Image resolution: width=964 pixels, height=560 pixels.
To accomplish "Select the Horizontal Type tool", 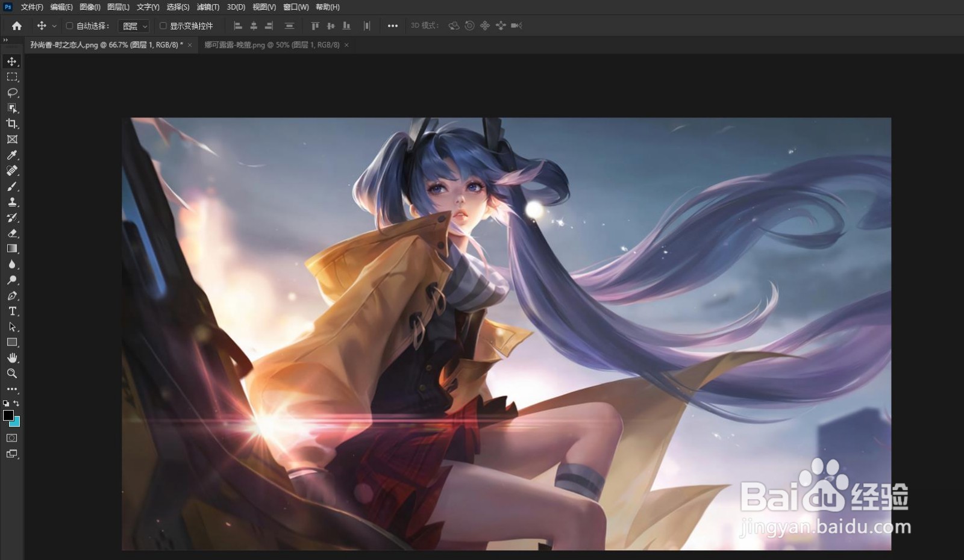I will (12, 311).
